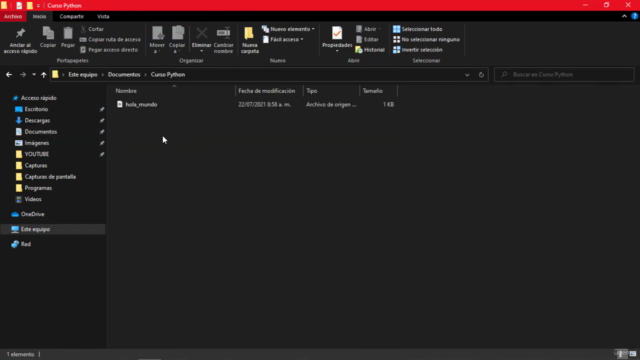Image resolution: width=640 pixels, height=360 pixels.
Task: Open Videos in the sidebar
Action: (x=33, y=199)
